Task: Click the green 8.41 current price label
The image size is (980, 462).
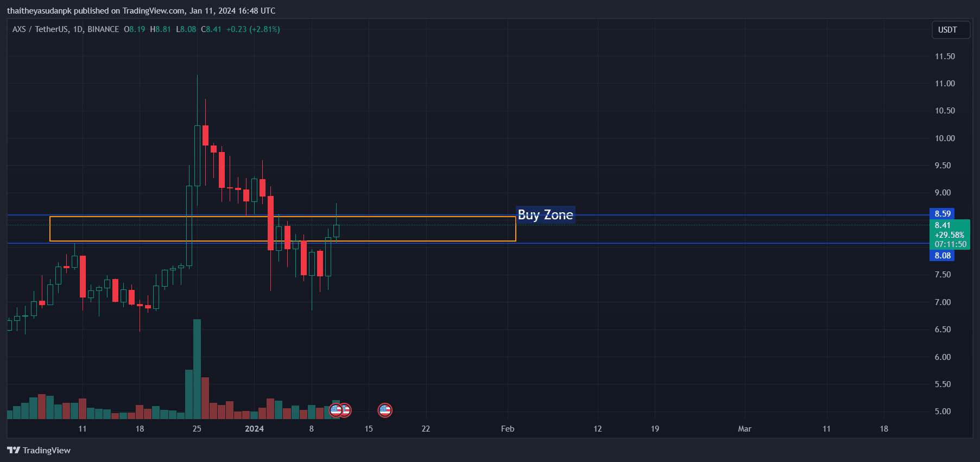Action: pyautogui.click(x=943, y=225)
